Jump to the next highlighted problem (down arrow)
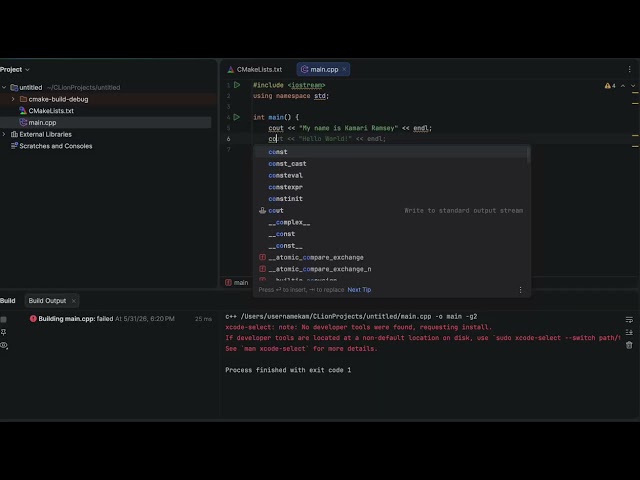Image resolution: width=640 pixels, height=480 pixels. coord(633,86)
